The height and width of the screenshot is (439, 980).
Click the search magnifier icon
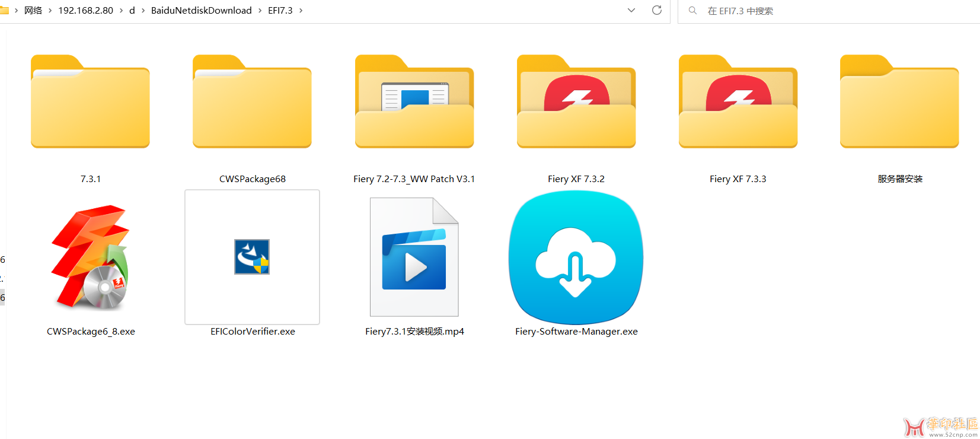[692, 11]
